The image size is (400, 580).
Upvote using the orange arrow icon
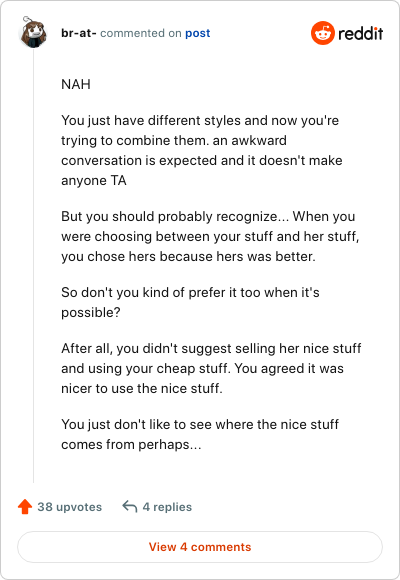[25, 507]
